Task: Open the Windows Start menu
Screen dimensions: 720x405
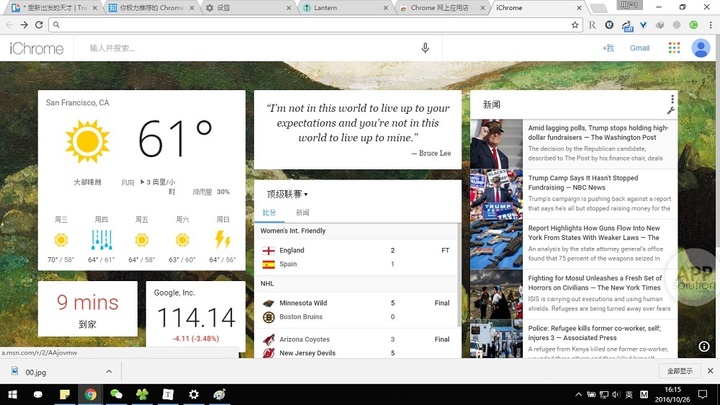Action: click(12, 394)
